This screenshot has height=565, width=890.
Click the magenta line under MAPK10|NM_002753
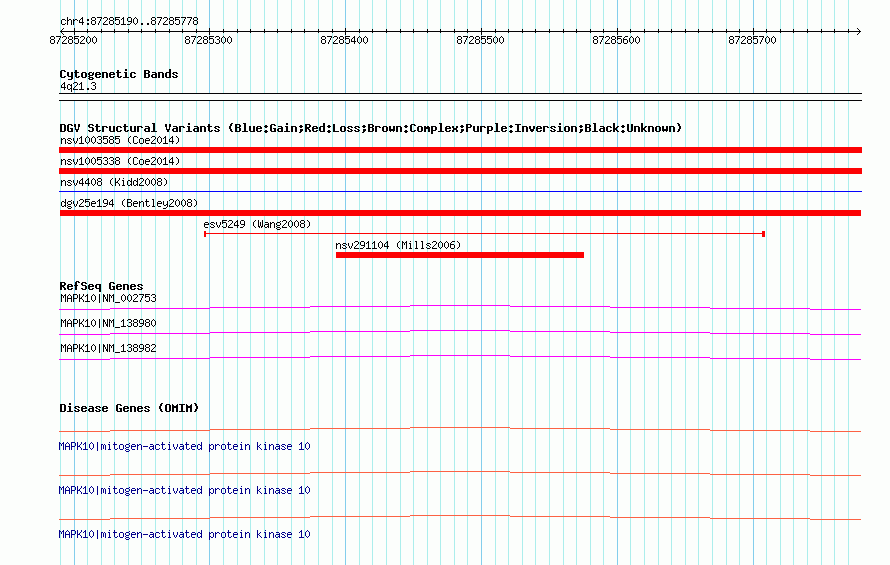pos(460,307)
